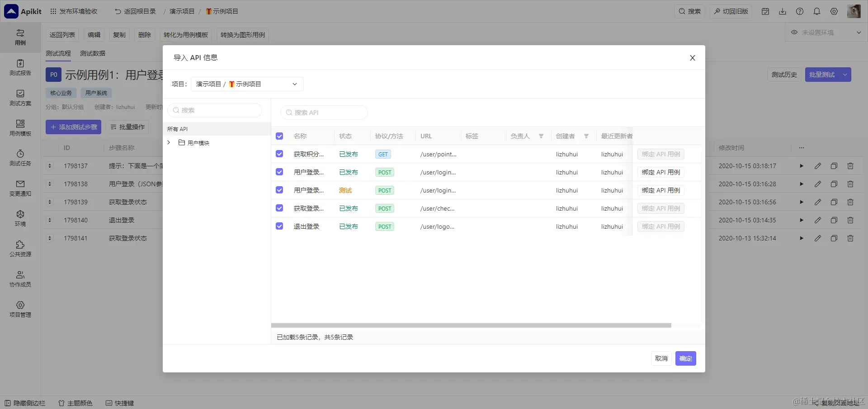Click 返回根目录
The image size is (868, 409).
tap(135, 11)
